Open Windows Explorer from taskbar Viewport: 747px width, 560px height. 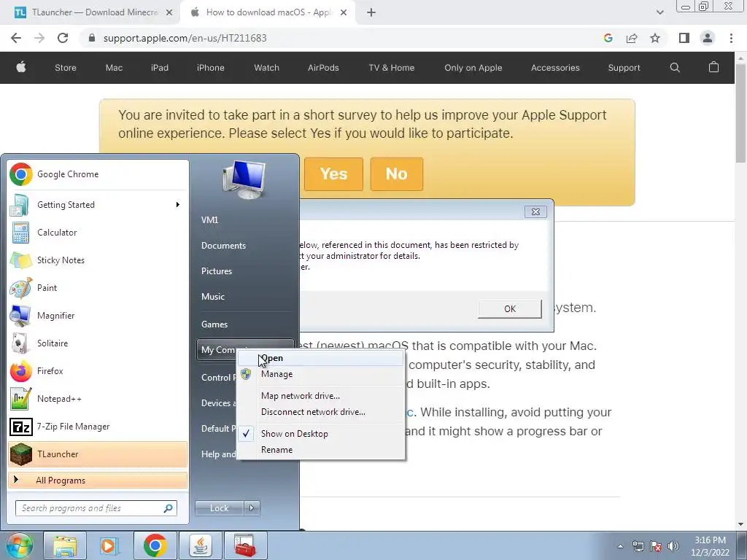click(65, 545)
